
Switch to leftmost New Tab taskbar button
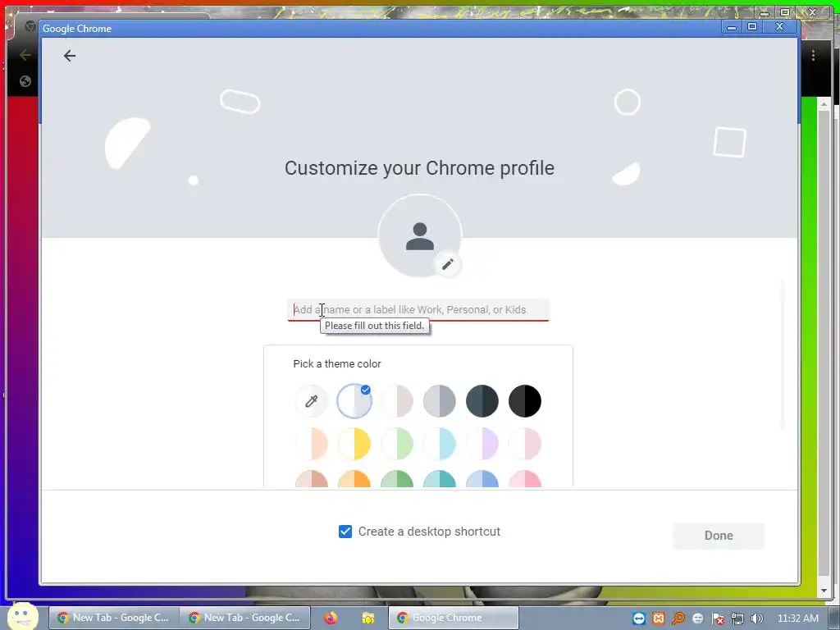pyautogui.click(x=113, y=618)
